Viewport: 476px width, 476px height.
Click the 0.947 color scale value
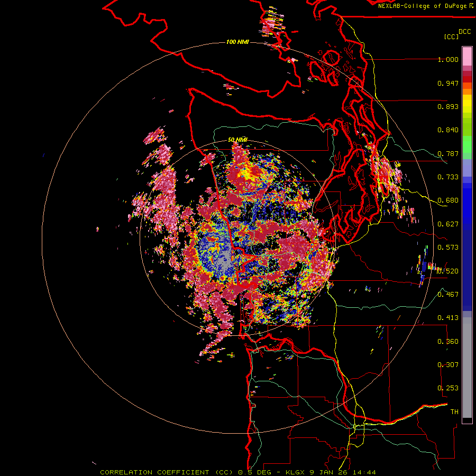(x=448, y=83)
